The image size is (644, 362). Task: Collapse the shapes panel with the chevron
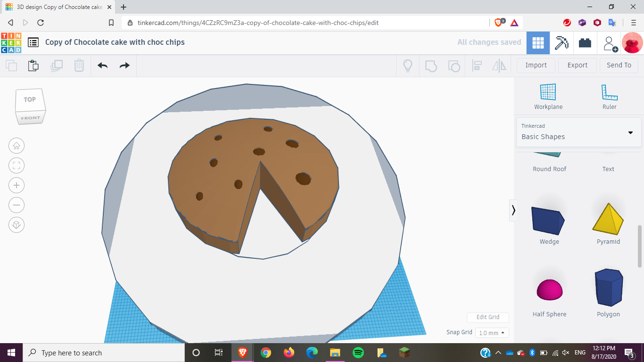[x=513, y=211]
